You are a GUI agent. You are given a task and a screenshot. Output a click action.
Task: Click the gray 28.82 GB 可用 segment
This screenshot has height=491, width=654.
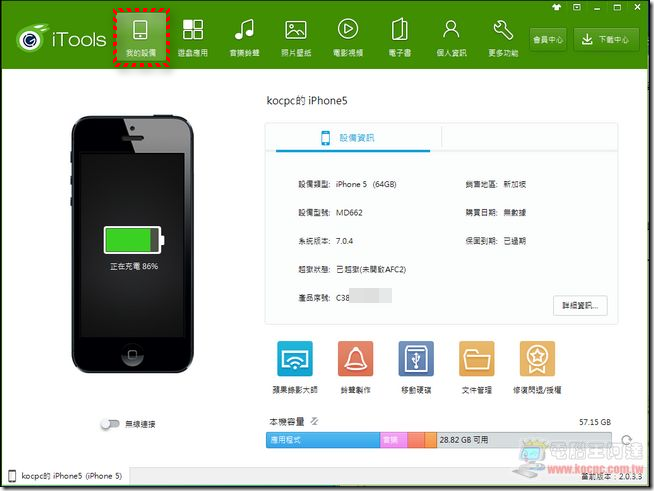point(524,440)
